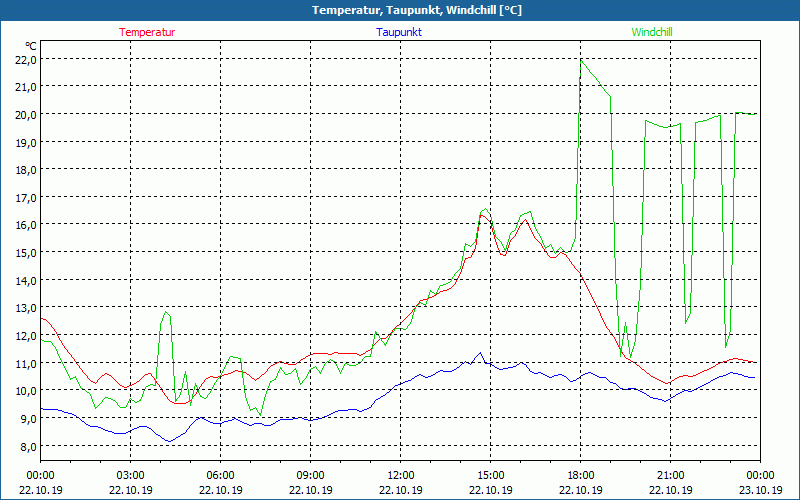Click the 09:00 time axis label
The height and width of the screenshot is (500, 800).
(310, 476)
